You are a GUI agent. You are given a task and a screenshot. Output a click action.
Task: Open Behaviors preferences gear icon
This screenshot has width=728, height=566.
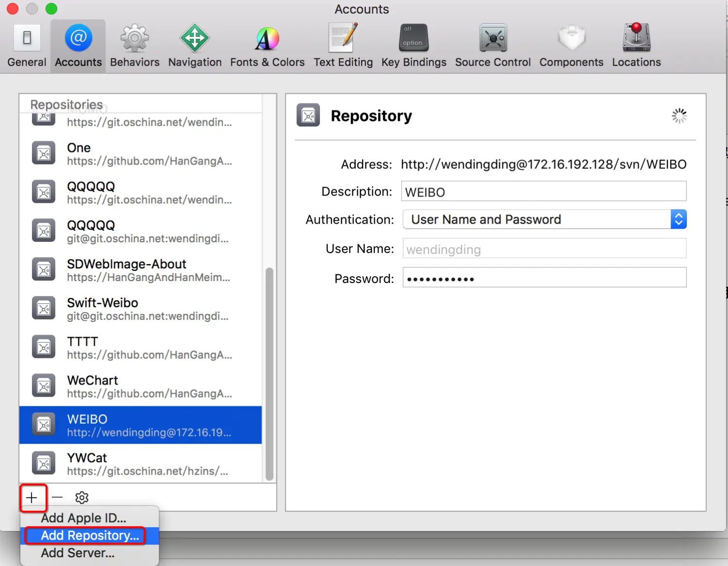[134, 37]
